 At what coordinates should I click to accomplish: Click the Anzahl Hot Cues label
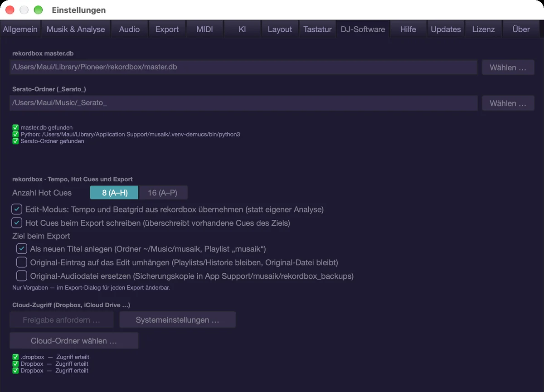coord(42,193)
